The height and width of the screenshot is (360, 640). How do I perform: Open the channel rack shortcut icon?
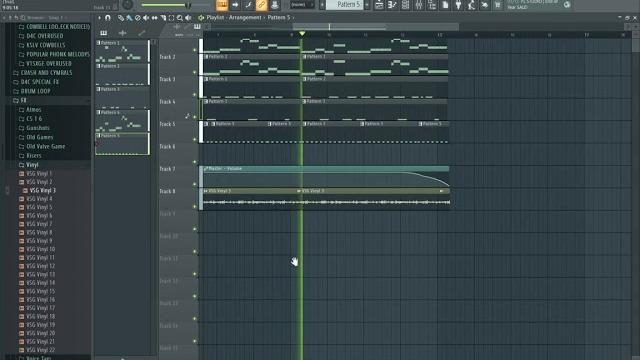(x=405, y=5)
